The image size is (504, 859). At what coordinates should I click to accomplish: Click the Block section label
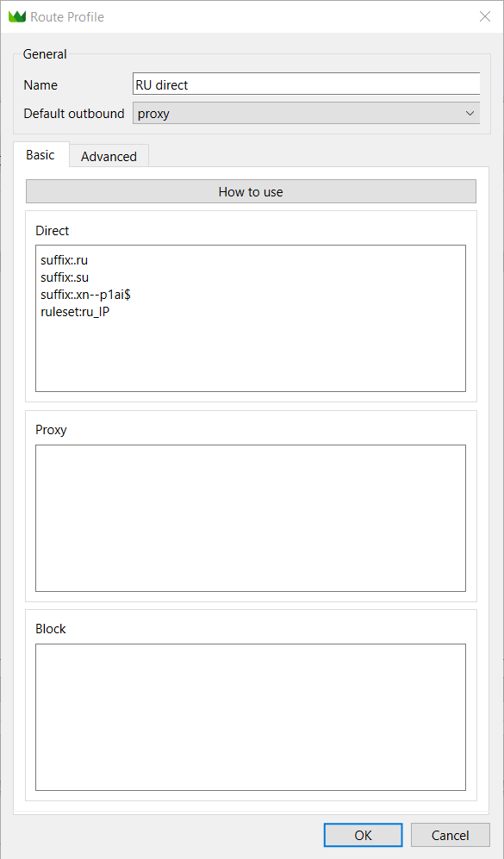51,628
